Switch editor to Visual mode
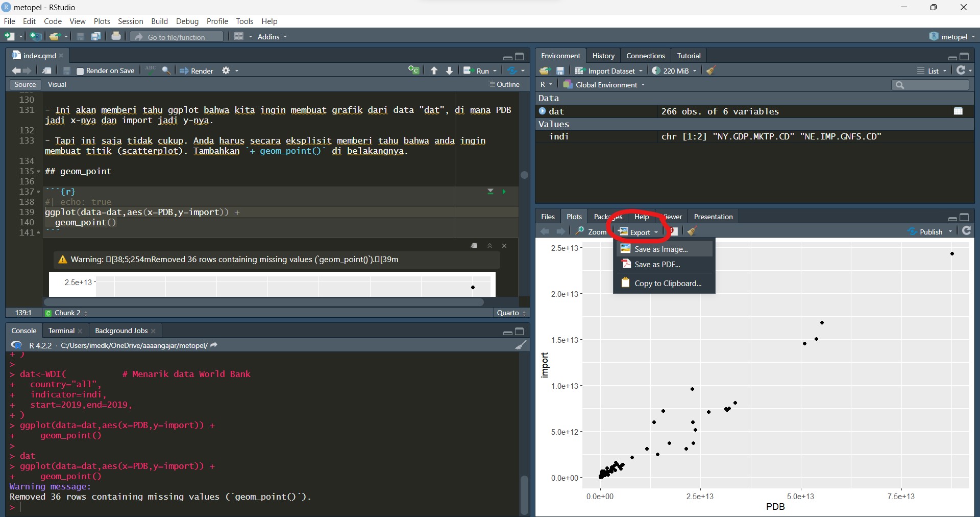This screenshot has width=980, height=517. pos(57,84)
